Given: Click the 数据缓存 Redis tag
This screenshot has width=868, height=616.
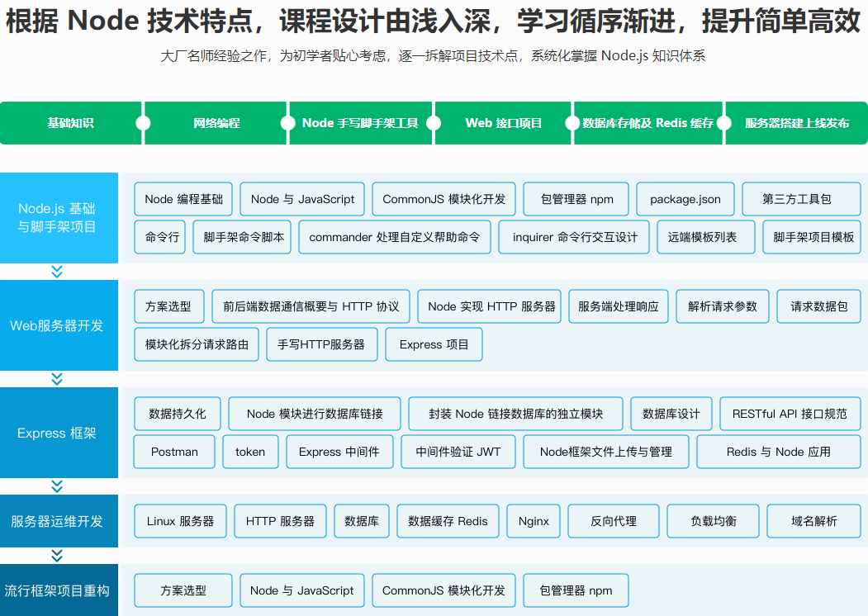Looking at the screenshot, I should [x=448, y=521].
